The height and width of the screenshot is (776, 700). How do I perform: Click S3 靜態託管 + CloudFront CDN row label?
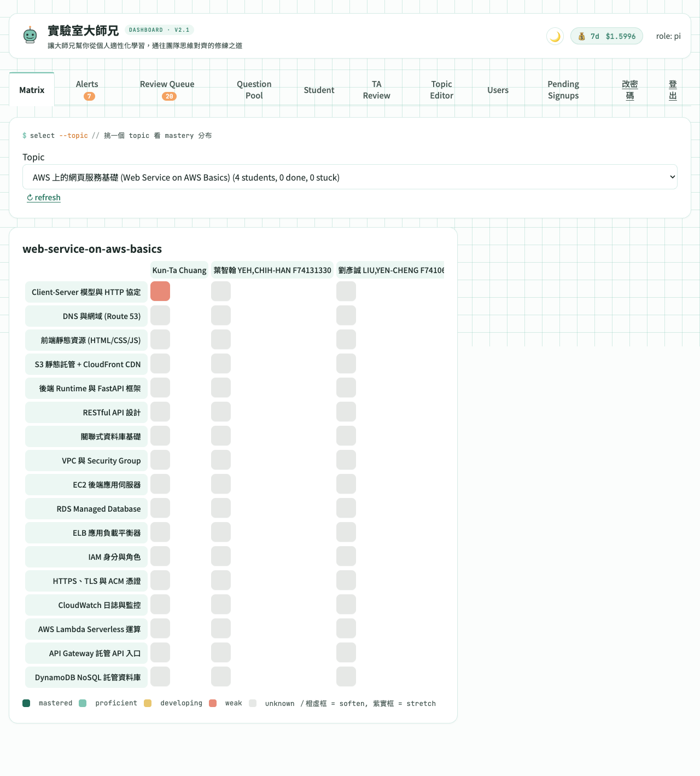(x=86, y=364)
